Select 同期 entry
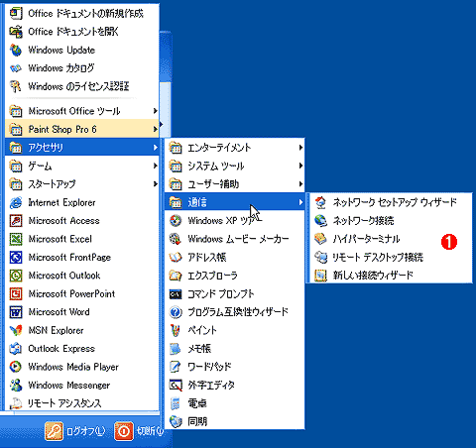 [x=234, y=421]
